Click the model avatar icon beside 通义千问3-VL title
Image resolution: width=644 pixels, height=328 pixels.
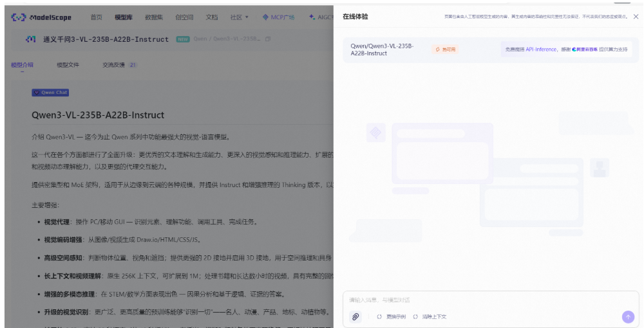(x=30, y=39)
